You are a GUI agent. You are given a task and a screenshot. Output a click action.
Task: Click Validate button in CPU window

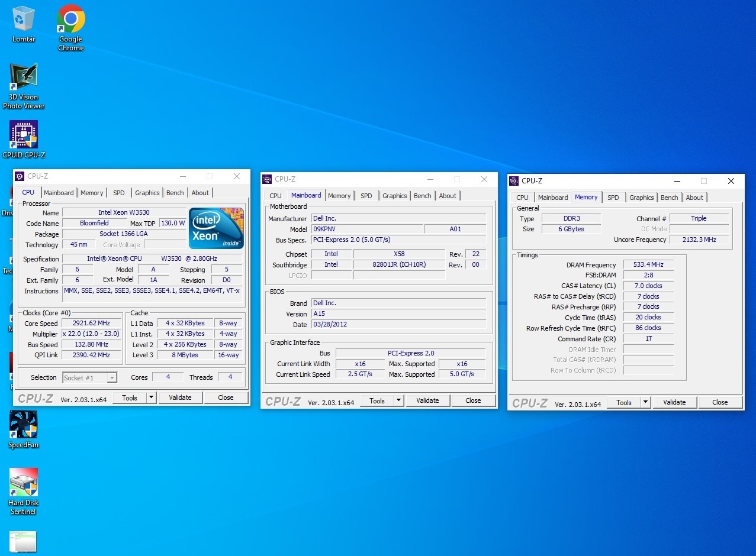(x=180, y=398)
